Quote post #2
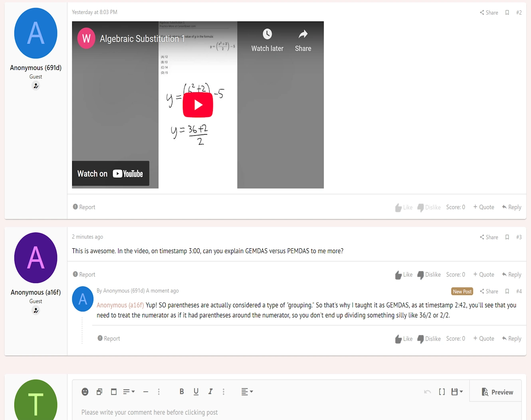531x420 pixels. click(483, 207)
